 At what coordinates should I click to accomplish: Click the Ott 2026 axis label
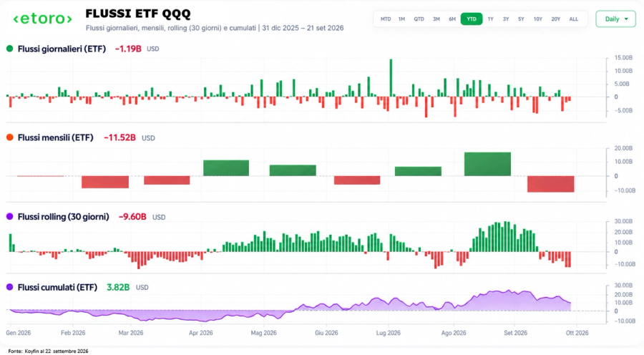[577, 333]
